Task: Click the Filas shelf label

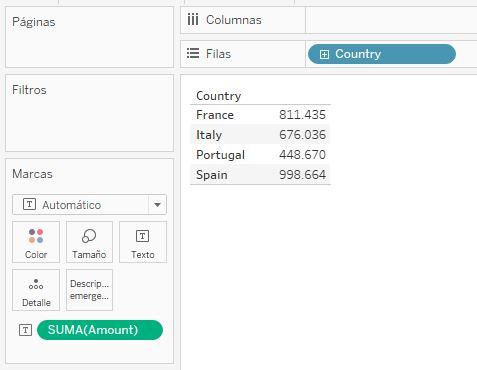Action: point(218,54)
